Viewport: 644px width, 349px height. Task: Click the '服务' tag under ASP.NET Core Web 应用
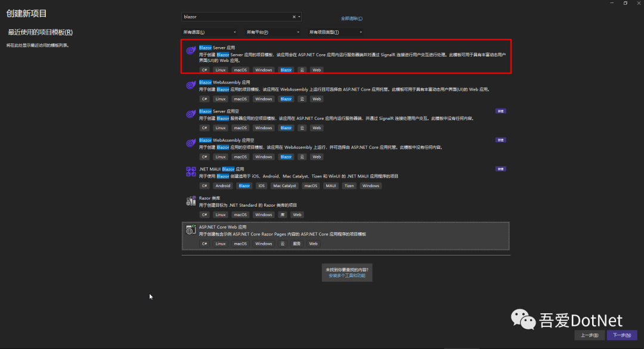(x=296, y=244)
